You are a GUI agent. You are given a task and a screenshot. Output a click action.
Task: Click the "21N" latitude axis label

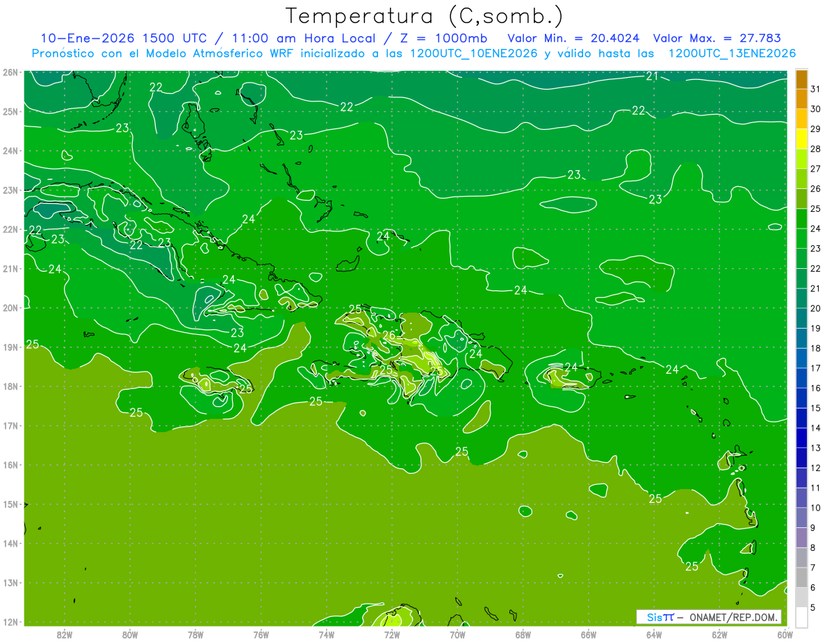pyautogui.click(x=10, y=268)
